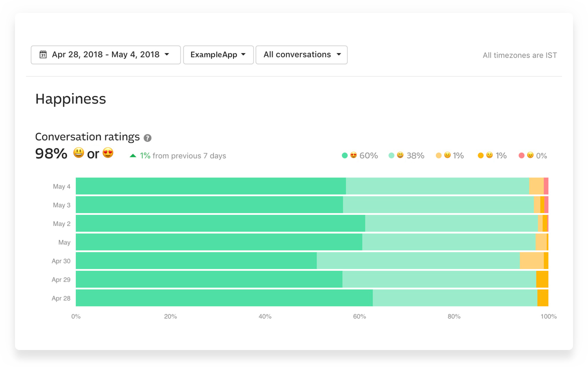Click the light orange segment of Apr 30 bar

point(531,260)
